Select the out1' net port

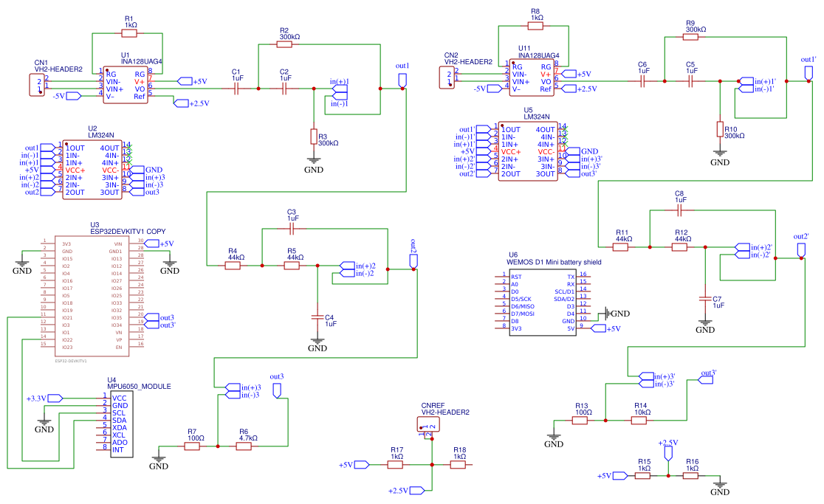pos(808,74)
